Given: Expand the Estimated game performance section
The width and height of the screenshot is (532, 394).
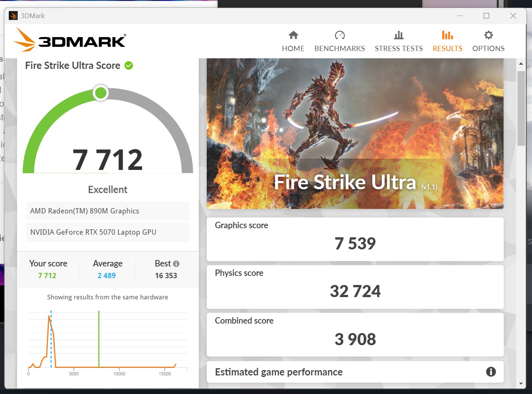Looking at the screenshot, I should point(279,372).
